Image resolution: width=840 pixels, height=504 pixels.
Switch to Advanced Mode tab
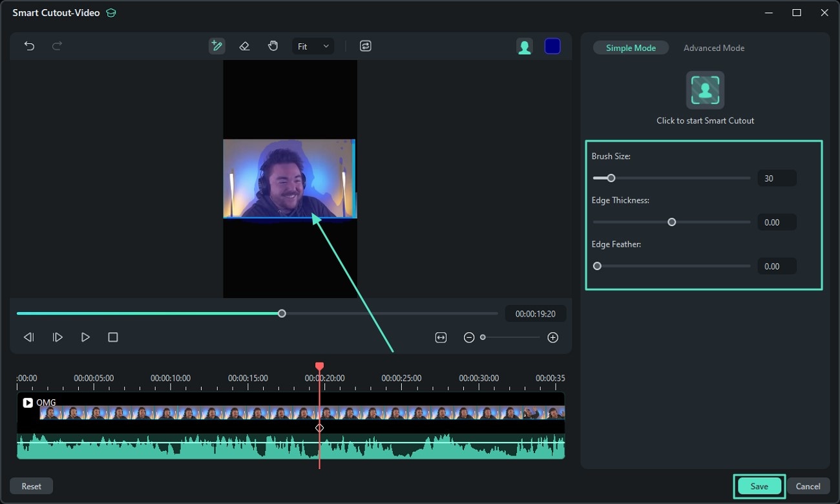point(714,48)
